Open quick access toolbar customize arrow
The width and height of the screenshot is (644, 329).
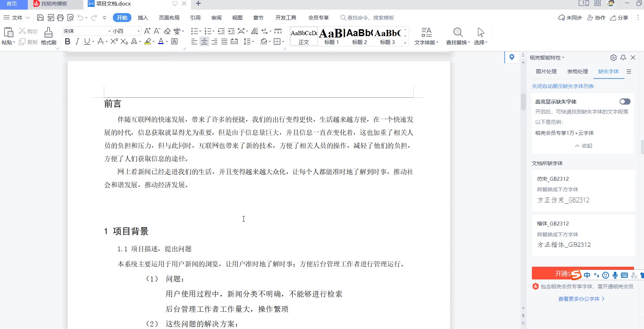pyautogui.click(x=105, y=18)
